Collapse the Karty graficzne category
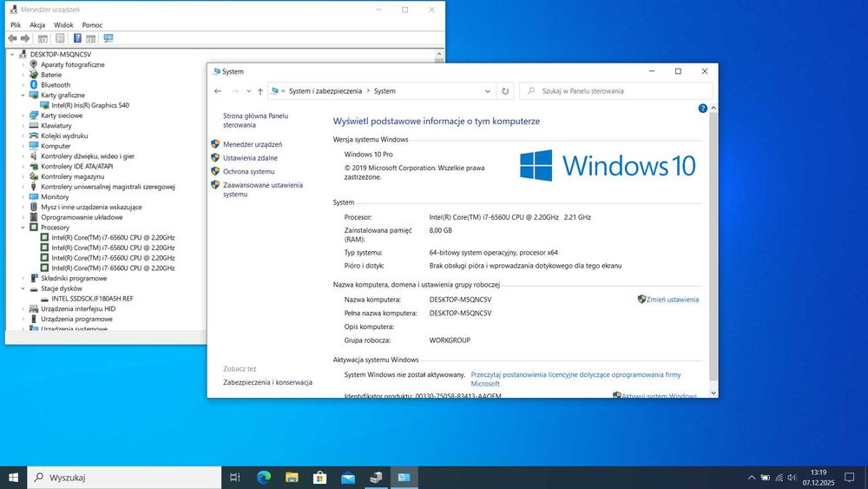The width and height of the screenshot is (868, 489). (x=23, y=95)
